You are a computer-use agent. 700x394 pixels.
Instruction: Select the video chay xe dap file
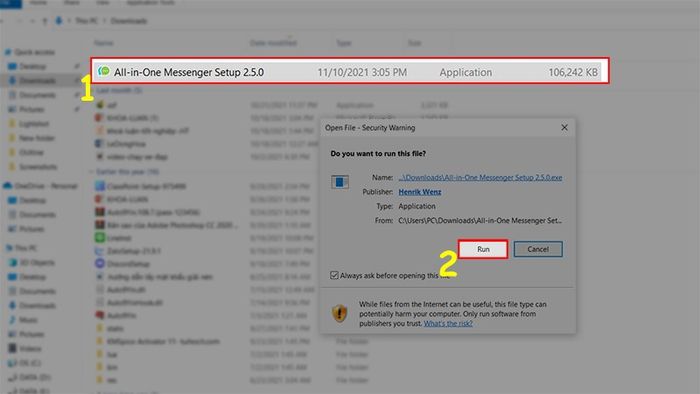coord(137,157)
